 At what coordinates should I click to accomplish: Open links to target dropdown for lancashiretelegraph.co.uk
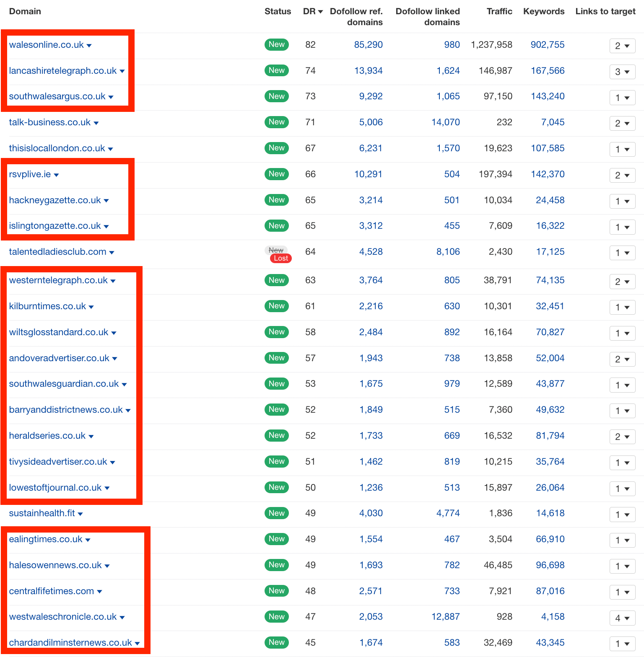click(x=623, y=72)
